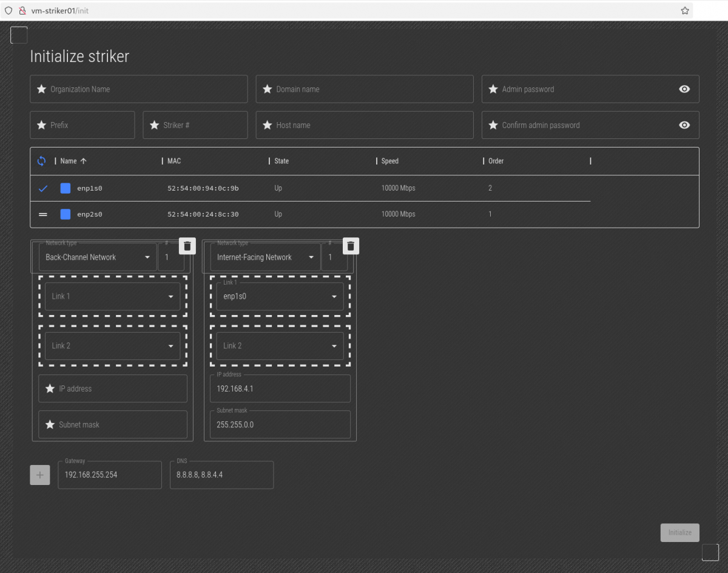Image resolution: width=728 pixels, height=573 pixels.
Task: Show the Admin password text
Action: point(684,89)
